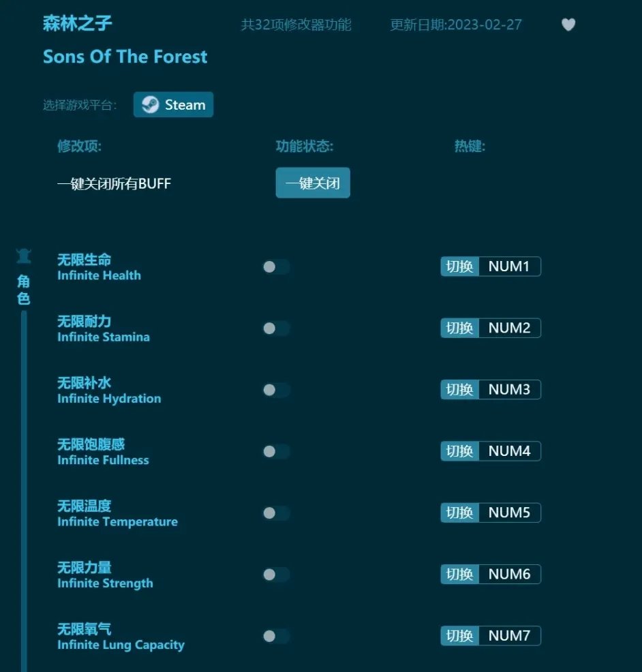Click the Steam logo icon
This screenshot has height=672, width=642.
[x=150, y=104]
